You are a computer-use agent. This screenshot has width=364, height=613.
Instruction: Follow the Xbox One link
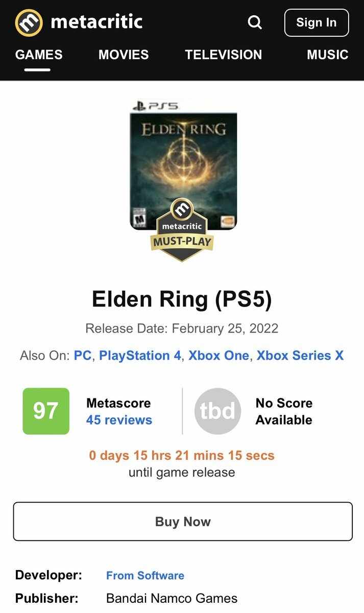(219, 356)
